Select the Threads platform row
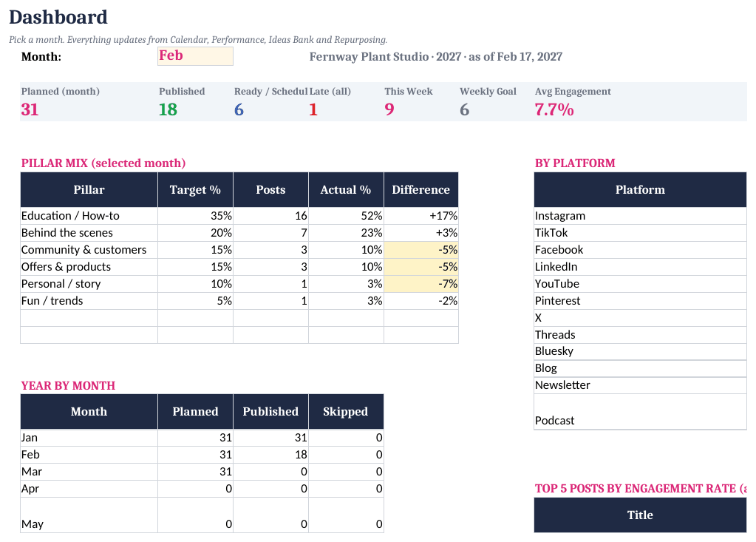 [640, 335]
